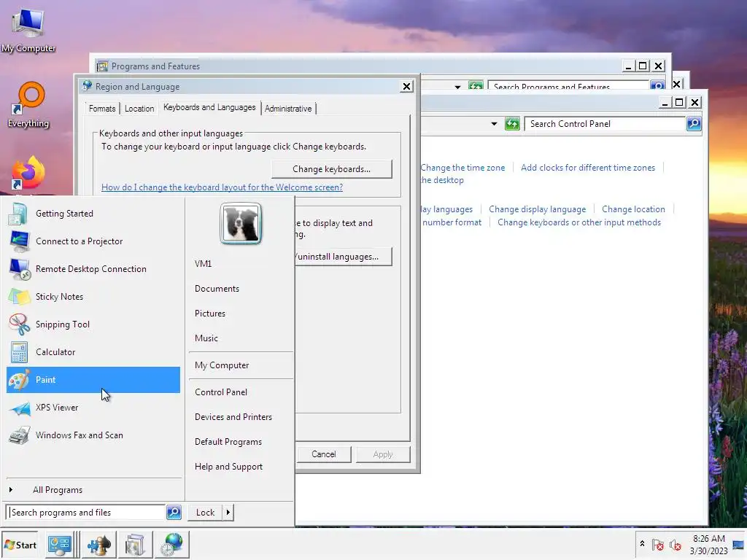Screen dimensions: 747x560
Task: Click the Control Panel search magnifier icon
Action: point(694,124)
